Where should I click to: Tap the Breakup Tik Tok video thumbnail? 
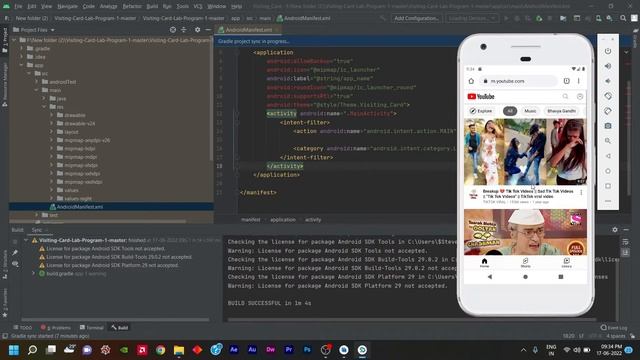525,152
